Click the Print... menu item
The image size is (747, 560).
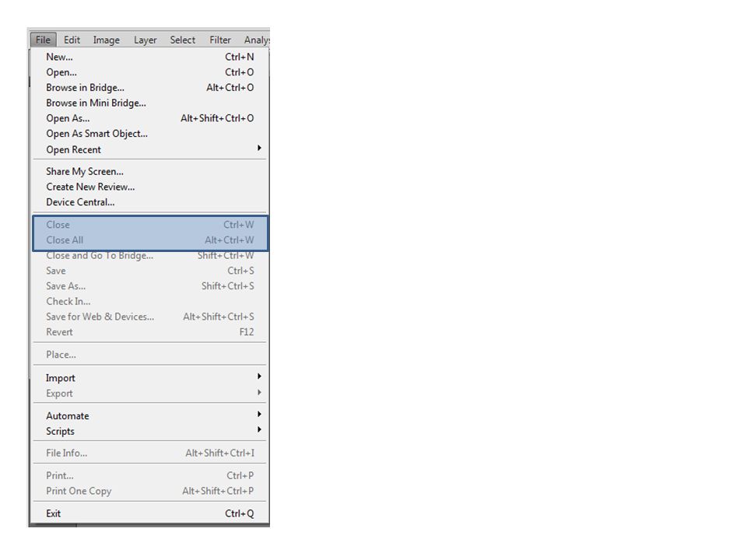pos(150,476)
